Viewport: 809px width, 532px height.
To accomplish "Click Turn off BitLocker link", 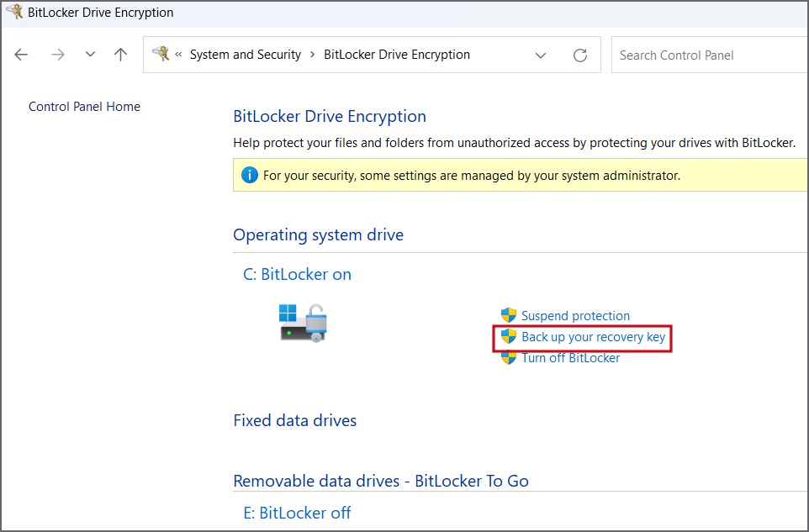I will pos(570,358).
